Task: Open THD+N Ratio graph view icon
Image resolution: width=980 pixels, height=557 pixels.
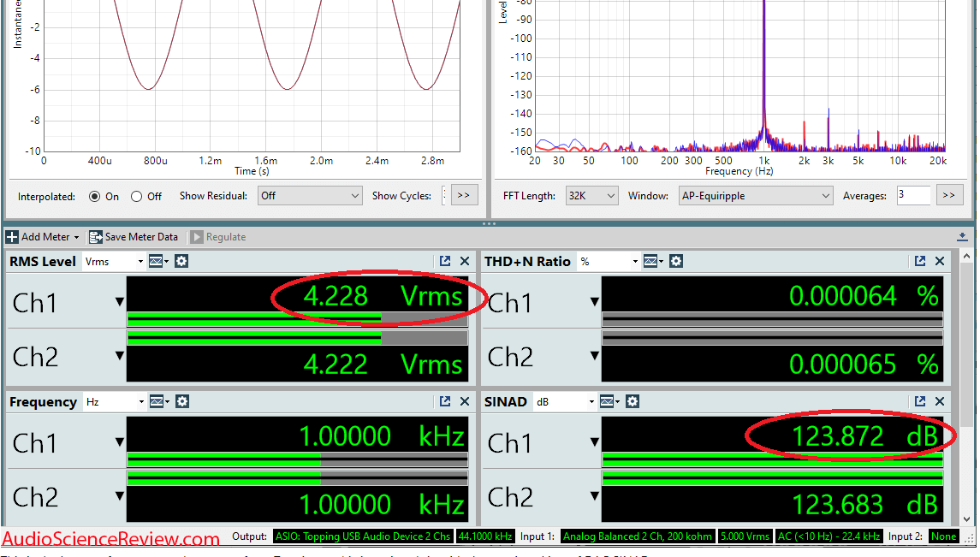Action: point(650,261)
